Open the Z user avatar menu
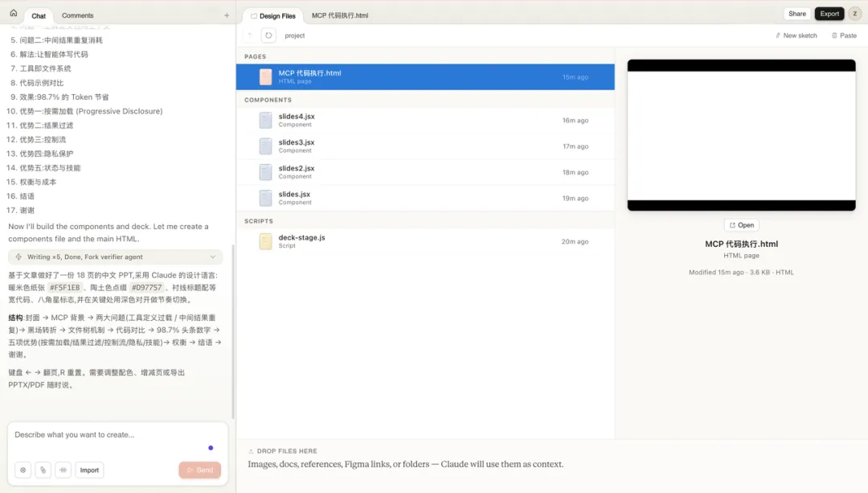Image resolution: width=868 pixels, height=493 pixels. click(854, 14)
